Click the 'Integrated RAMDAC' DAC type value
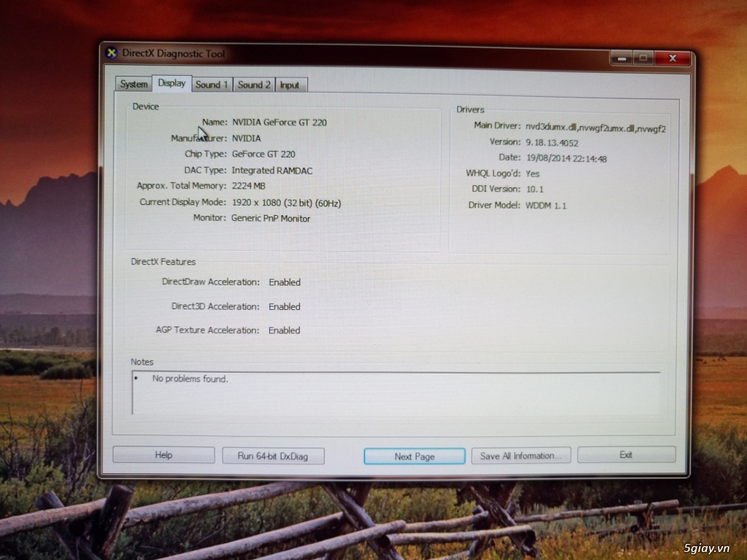747x560 pixels. pos(272,171)
